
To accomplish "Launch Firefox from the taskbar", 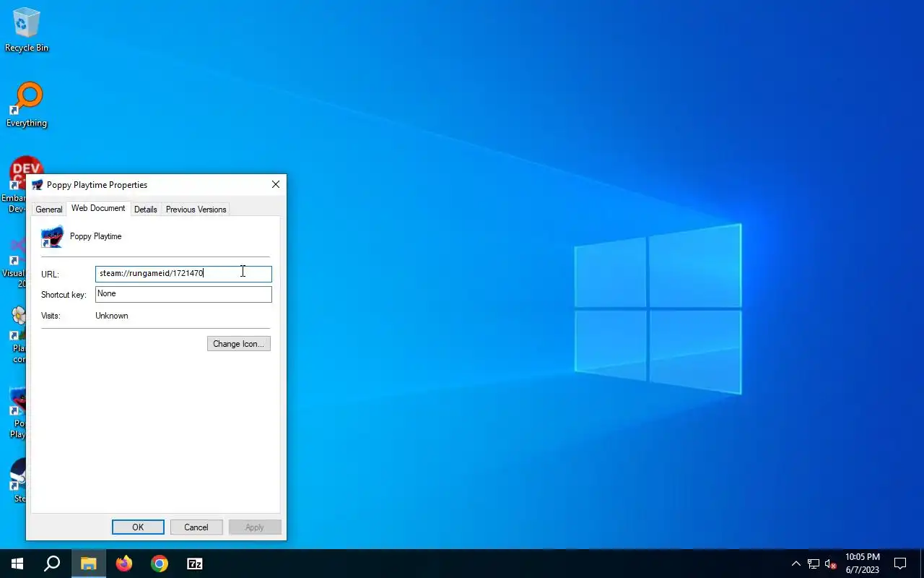I will click(x=124, y=564).
